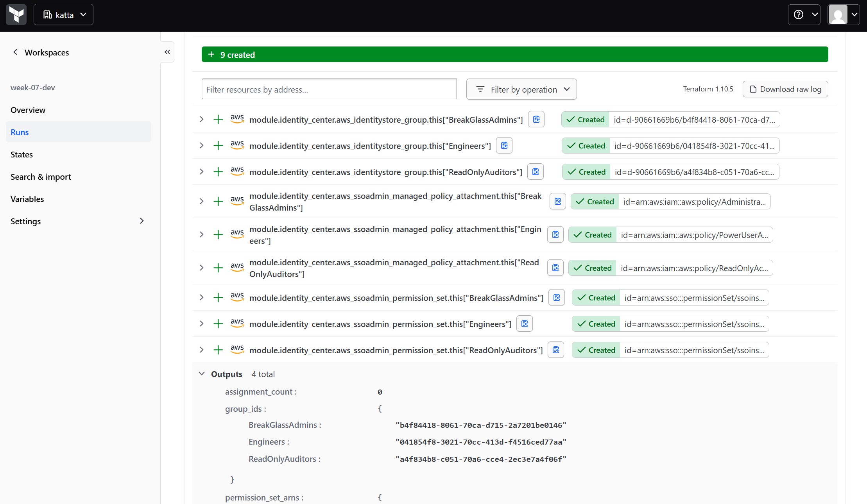
Task: Copy address of identitystore_group Engineers
Action: (x=504, y=145)
